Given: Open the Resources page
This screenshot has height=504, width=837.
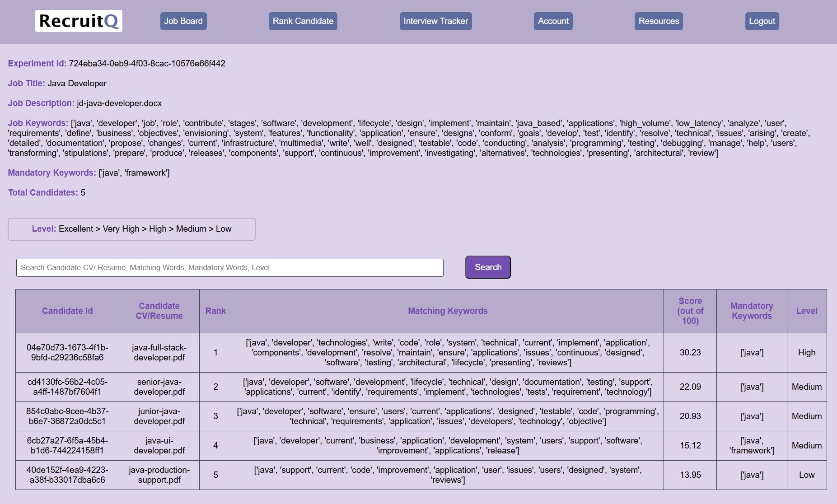Looking at the screenshot, I should tap(658, 21).
